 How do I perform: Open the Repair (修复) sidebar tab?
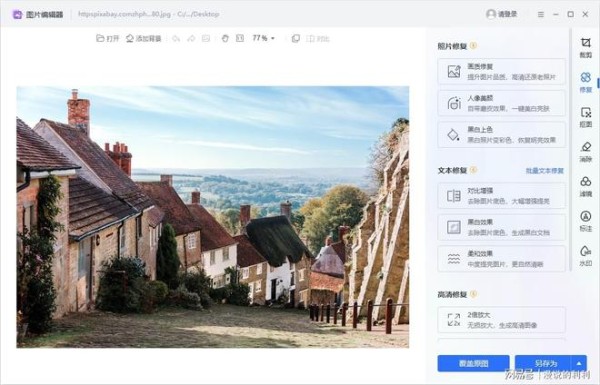(x=585, y=82)
